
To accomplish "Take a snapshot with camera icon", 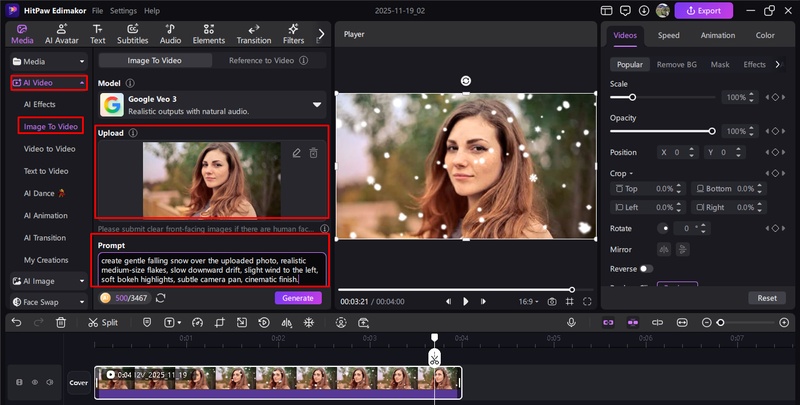I will [552, 301].
